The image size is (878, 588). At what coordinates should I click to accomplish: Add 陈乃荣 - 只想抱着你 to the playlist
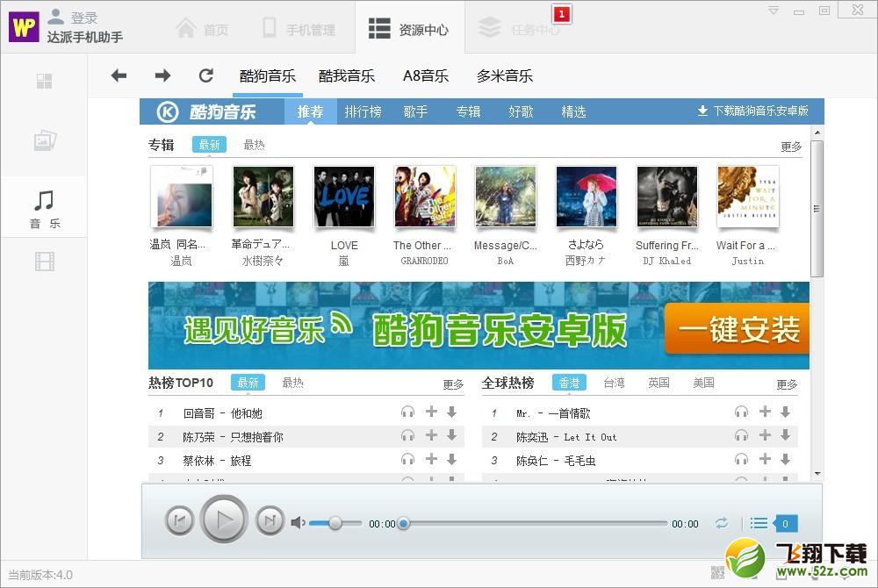[431, 435]
